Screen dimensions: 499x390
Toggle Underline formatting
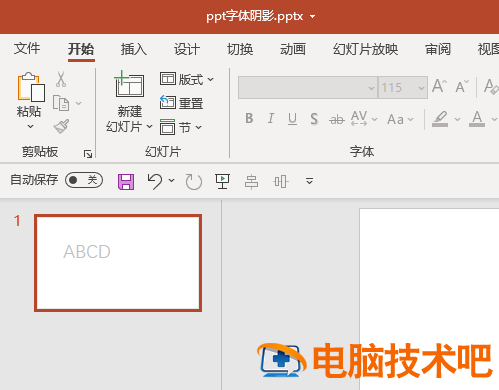coord(292,119)
